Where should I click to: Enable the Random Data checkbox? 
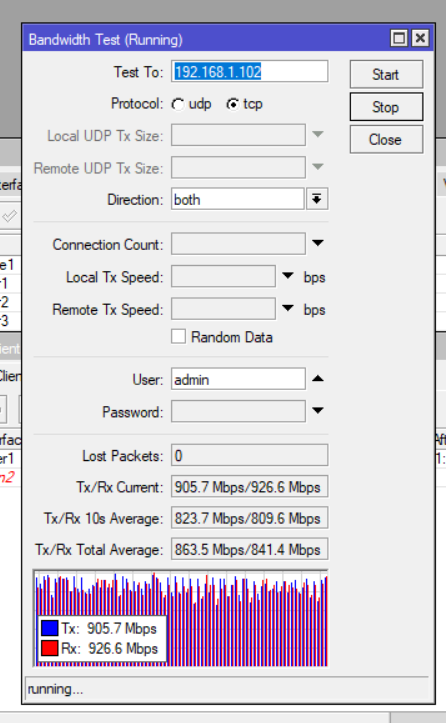(x=178, y=337)
